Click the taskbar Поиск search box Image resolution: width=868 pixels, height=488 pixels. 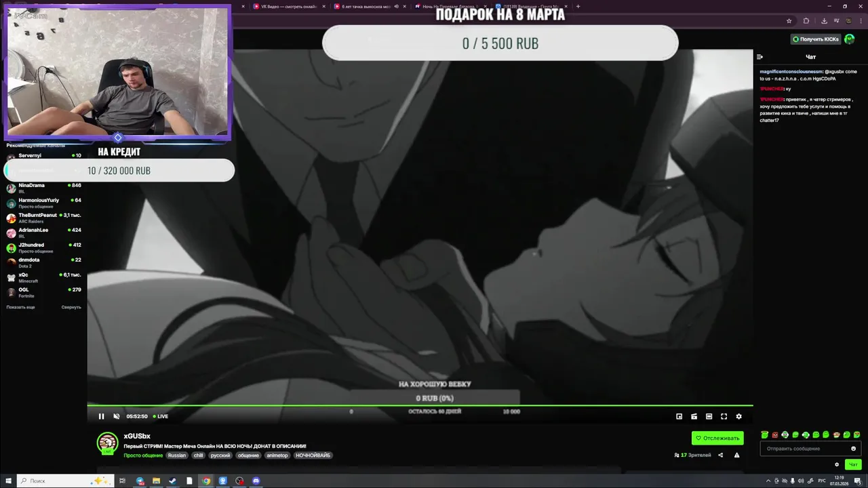coord(64,481)
